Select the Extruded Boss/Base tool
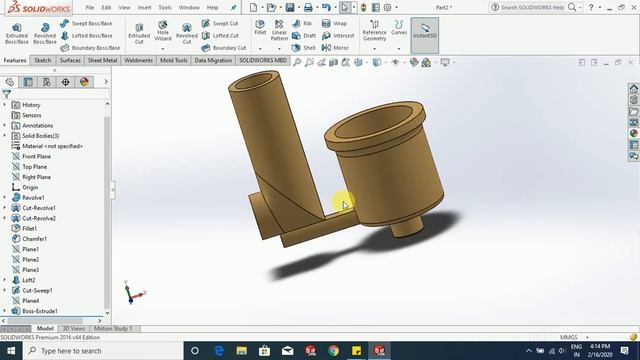Viewport: 640px width, 360px height. (x=17, y=33)
